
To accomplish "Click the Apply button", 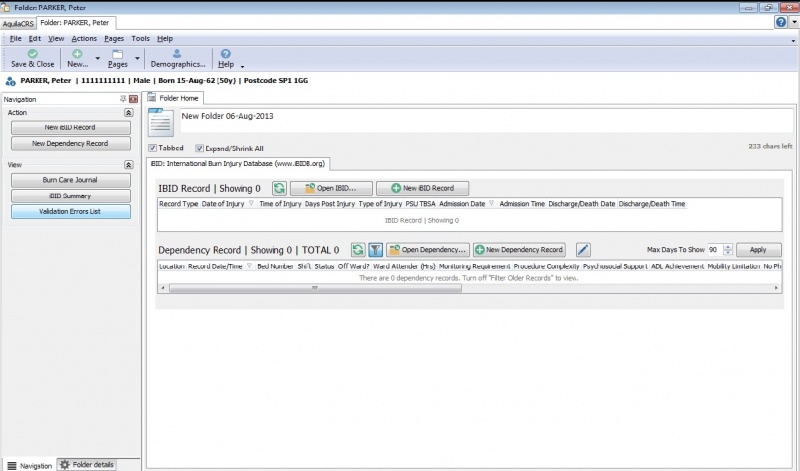I will (758, 250).
